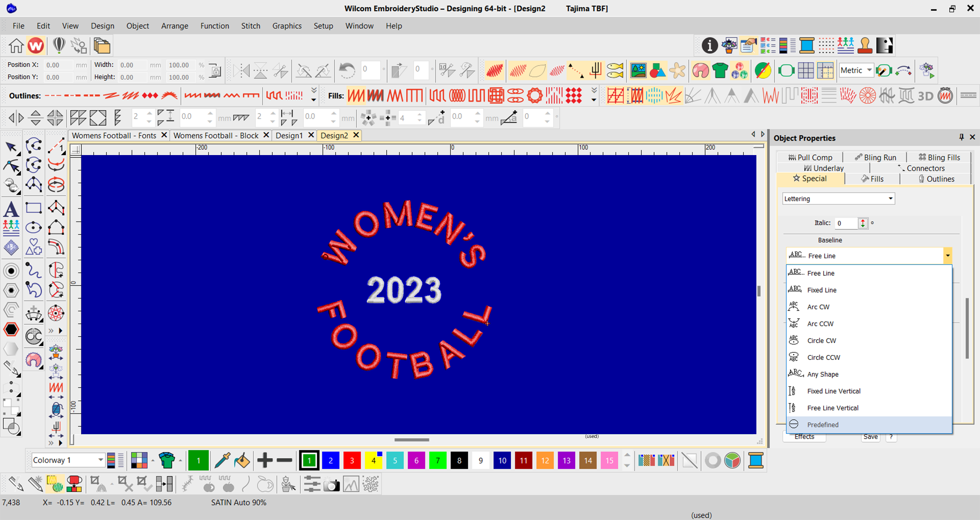Toggle the Show Hoop display
Image resolution: width=980 pixels, height=520 pixels.
coord(786,70)
